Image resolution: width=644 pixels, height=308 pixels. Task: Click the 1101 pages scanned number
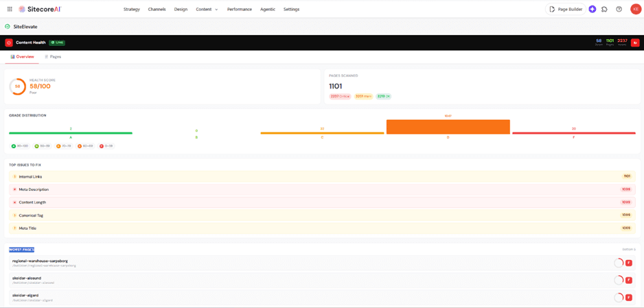click(336, 86)
